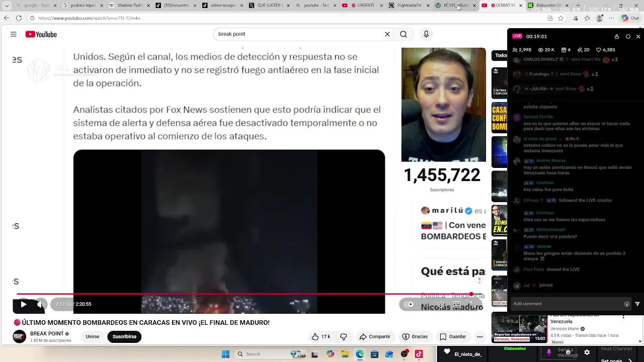
Task: Close the live chat overlay
Action: coord(638,36)
